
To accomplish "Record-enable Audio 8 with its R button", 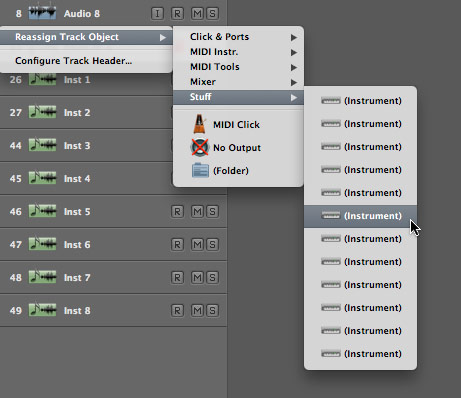I will (177, 14).
